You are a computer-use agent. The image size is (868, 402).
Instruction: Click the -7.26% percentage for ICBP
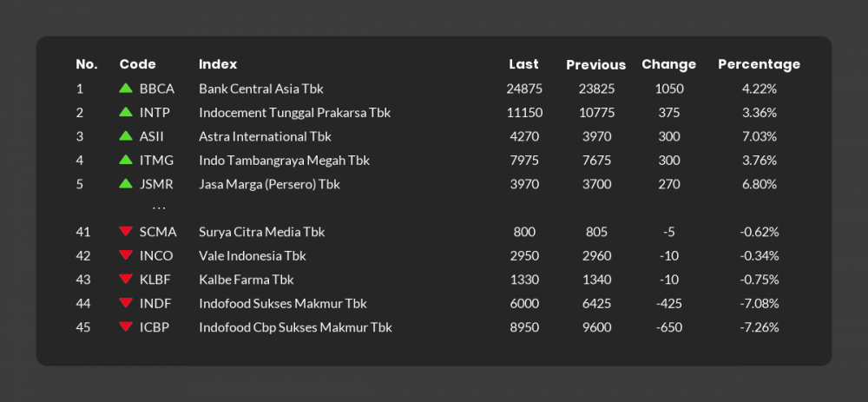759,327
